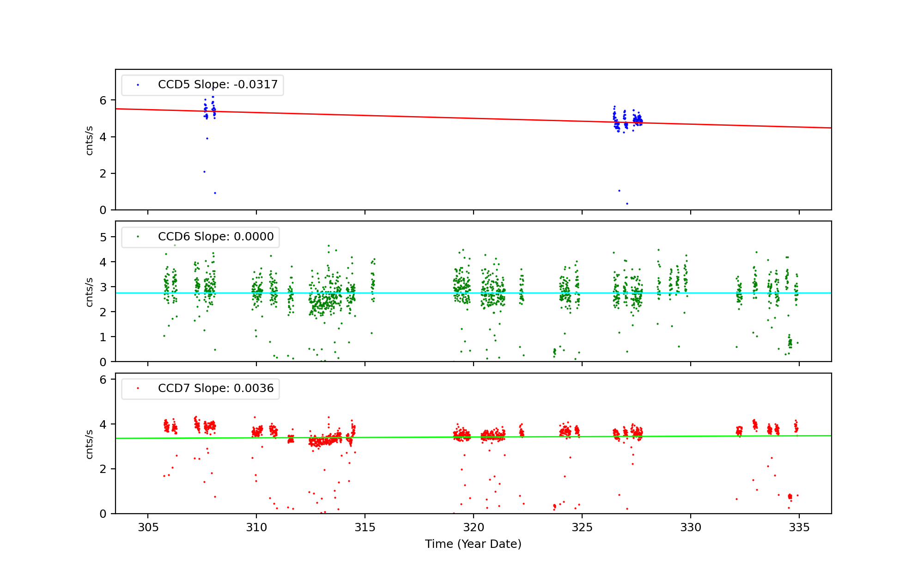Click x-axis tick label 335
Viewport: 924px width, 577px height.
pyautogui.click(x=799, y=528)
